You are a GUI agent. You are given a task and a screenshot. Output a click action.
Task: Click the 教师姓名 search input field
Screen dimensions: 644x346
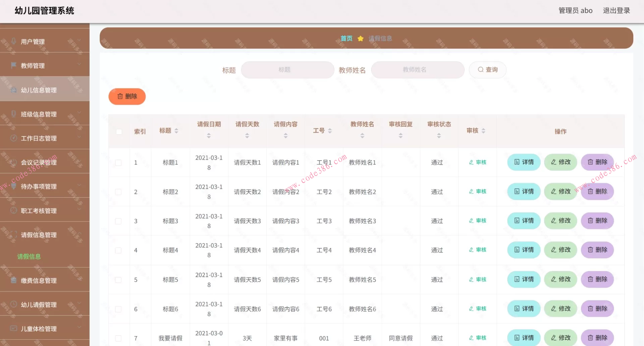point(418,69)
